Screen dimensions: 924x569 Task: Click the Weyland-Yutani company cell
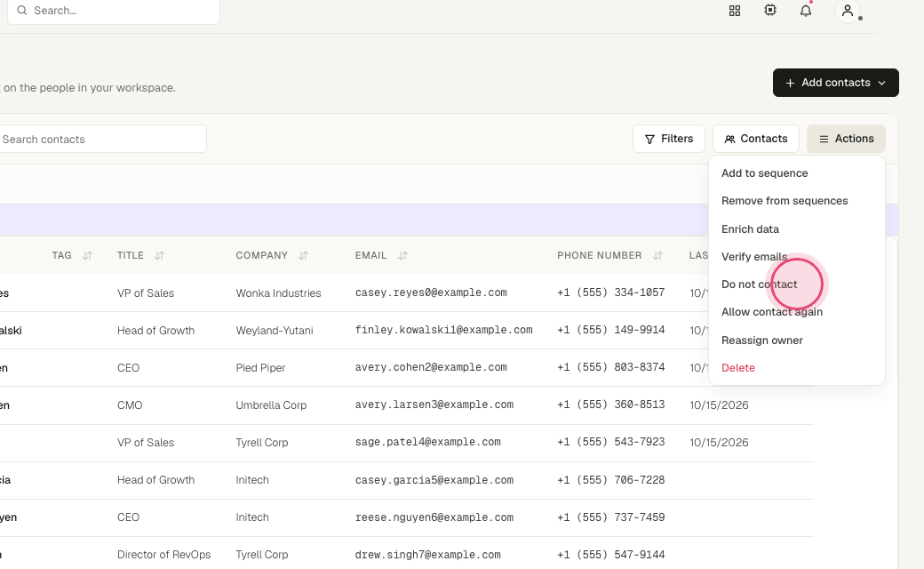pos(274,331)
